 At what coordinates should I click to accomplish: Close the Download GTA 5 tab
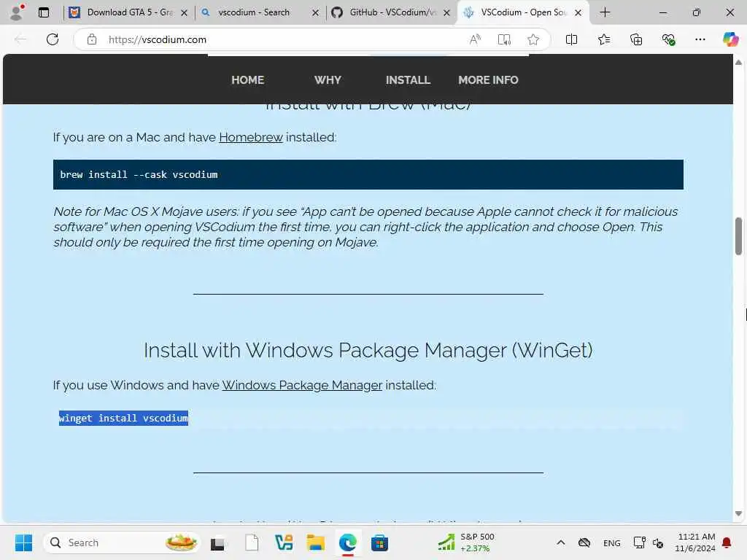pyautogui.click(x=185, y=13)
